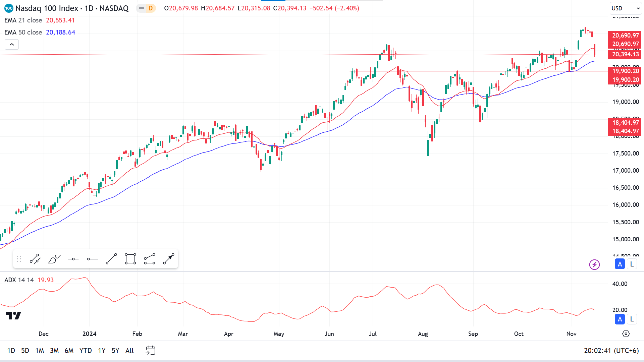Toggle log scale on main price pane

coord(632,264)
